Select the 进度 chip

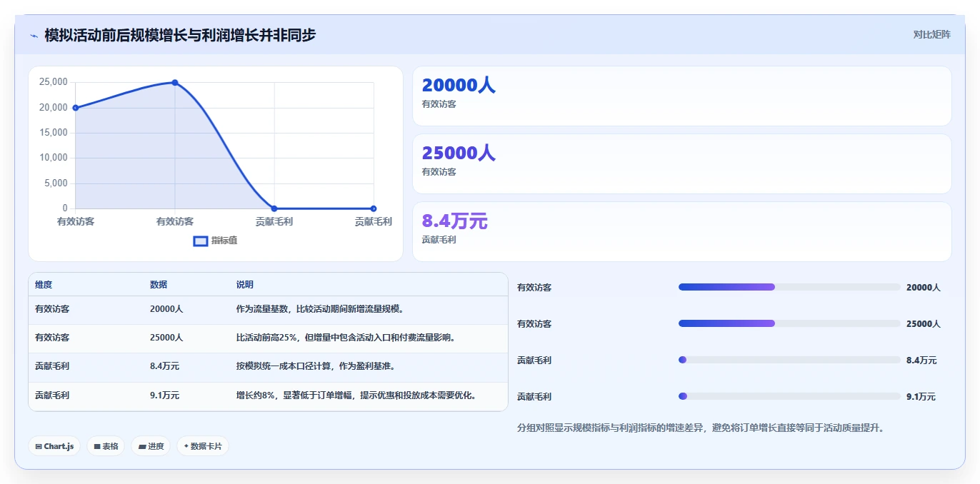pos(151,446)
